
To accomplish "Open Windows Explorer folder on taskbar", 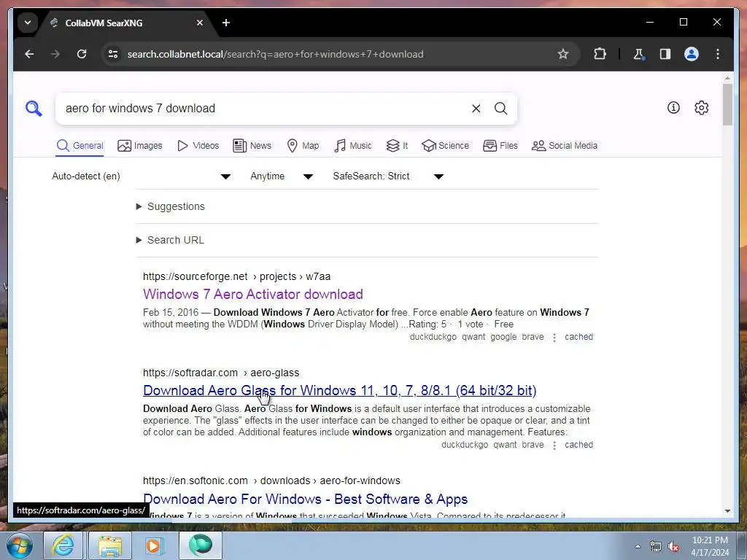I will point(110,545).
